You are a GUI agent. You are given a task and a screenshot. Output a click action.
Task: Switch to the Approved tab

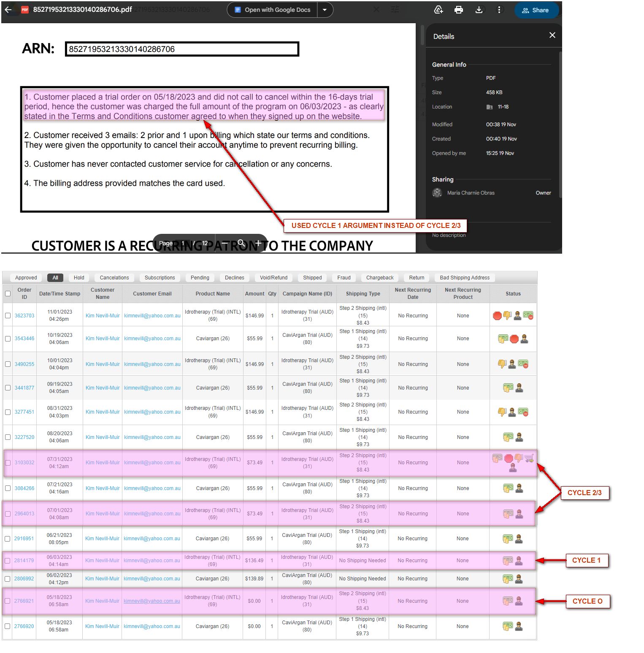26,277
